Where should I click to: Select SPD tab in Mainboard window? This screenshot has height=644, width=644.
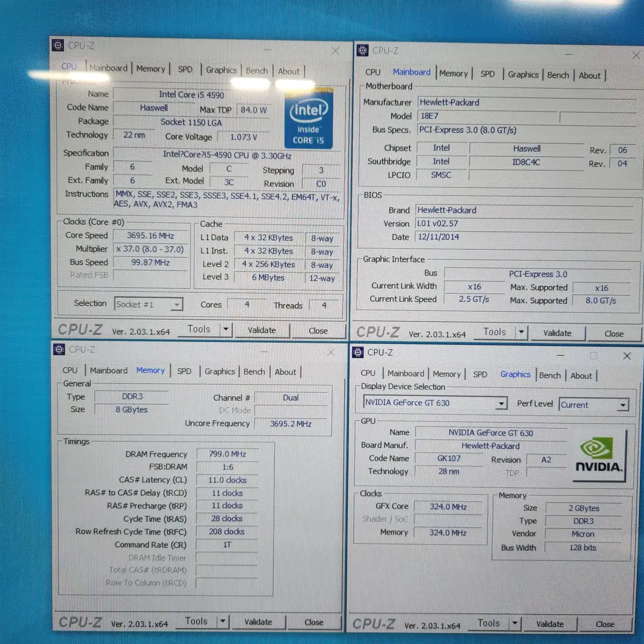(487, 74)
